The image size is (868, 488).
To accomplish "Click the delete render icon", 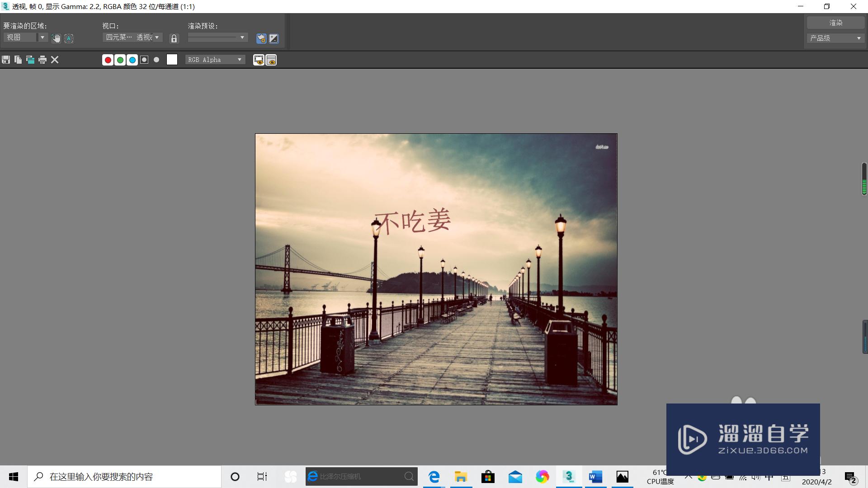I will (x=55, y=60).
